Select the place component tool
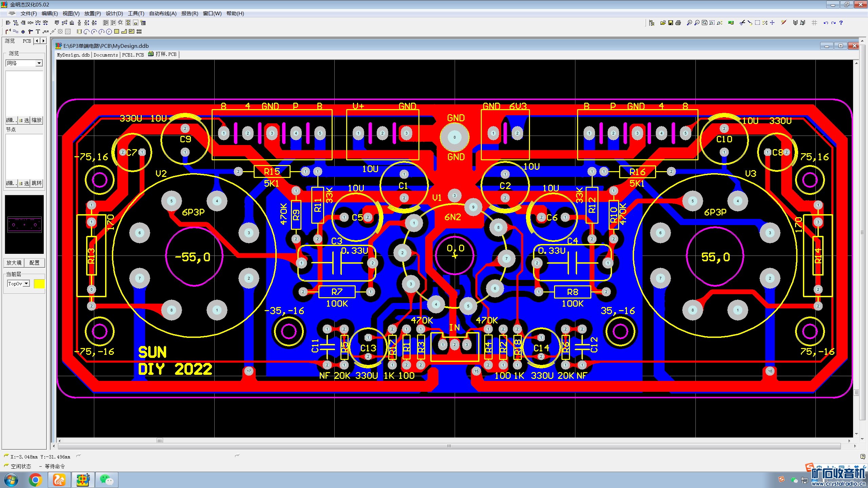Image resolution: width=868 pixels, height=488 pixels. point(79,32)
